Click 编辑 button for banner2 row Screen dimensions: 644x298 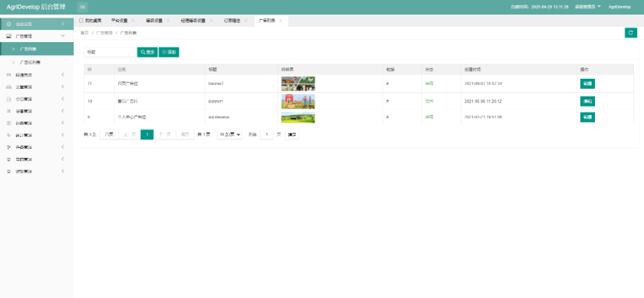pos(587,84)
